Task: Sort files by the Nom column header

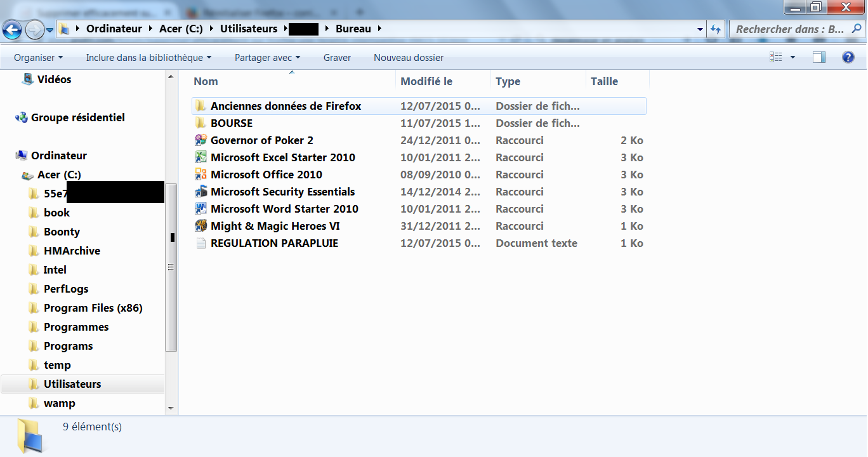Action: click(293, 81)
